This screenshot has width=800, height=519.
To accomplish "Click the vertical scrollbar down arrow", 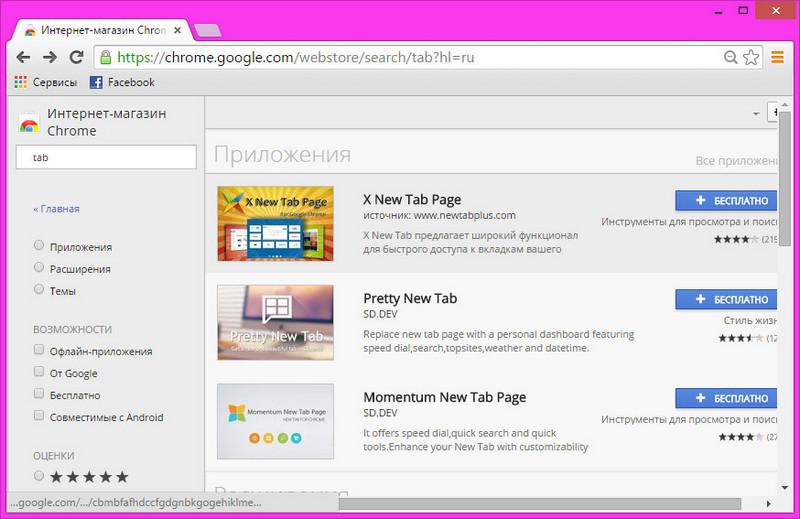I will tap(785, 488).
